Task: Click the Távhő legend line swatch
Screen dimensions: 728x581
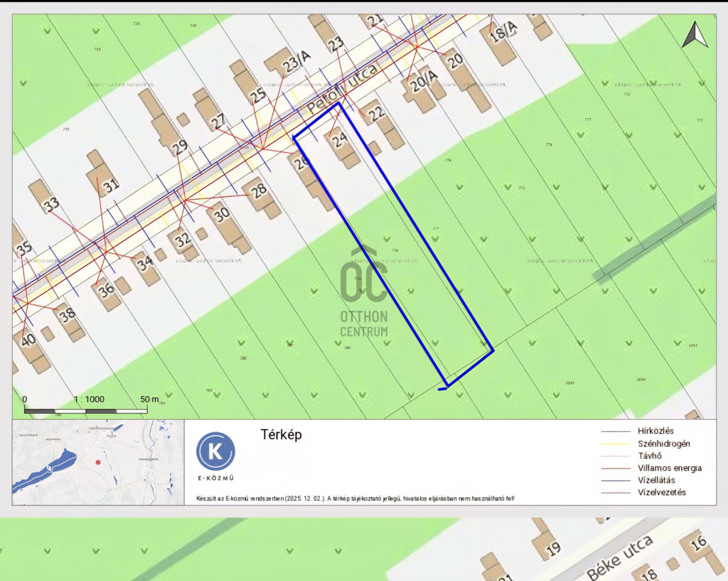Action: pyautogui.click(x=616, y=456)
